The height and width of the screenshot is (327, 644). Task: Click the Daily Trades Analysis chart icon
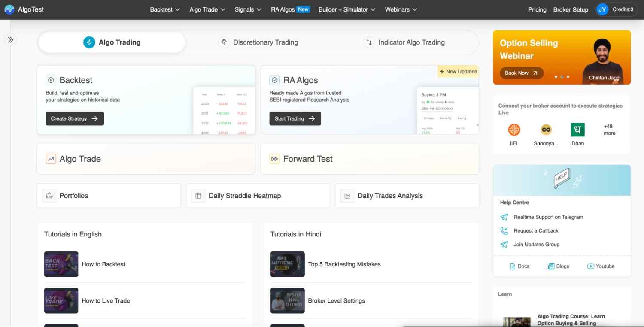tap(347, 196)
